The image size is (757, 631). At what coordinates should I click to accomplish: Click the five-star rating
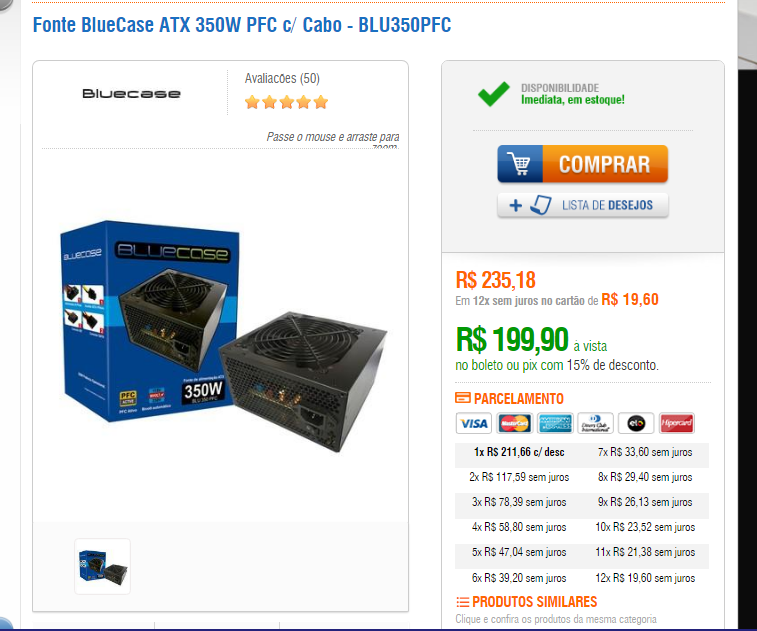click(x=286, y=102)
